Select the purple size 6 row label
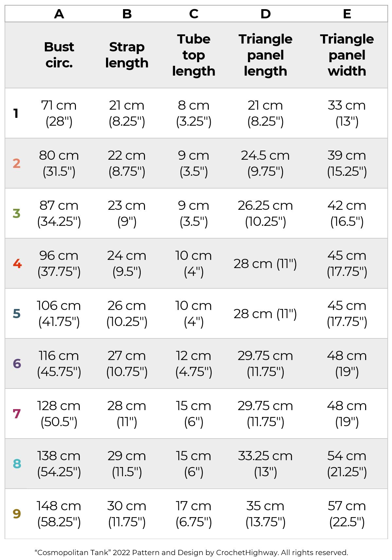The image size is (392, 560). click(x=17, y=364)
